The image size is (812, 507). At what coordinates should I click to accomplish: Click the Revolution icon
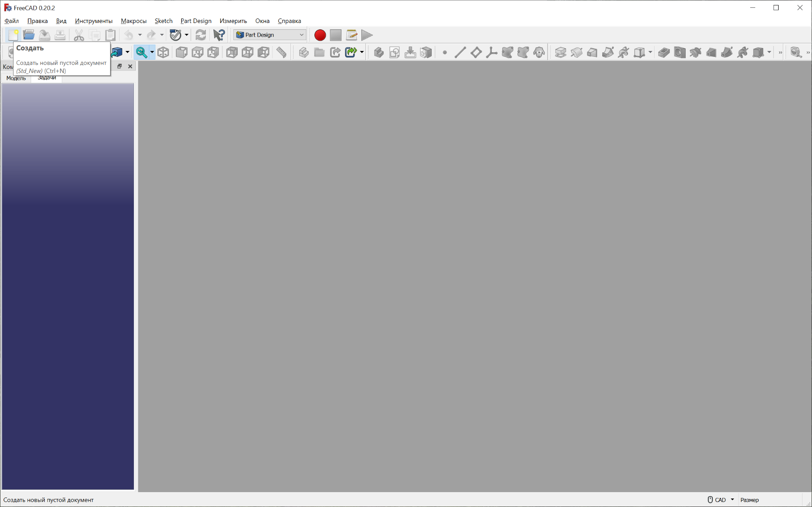click(x=577, y=52)
